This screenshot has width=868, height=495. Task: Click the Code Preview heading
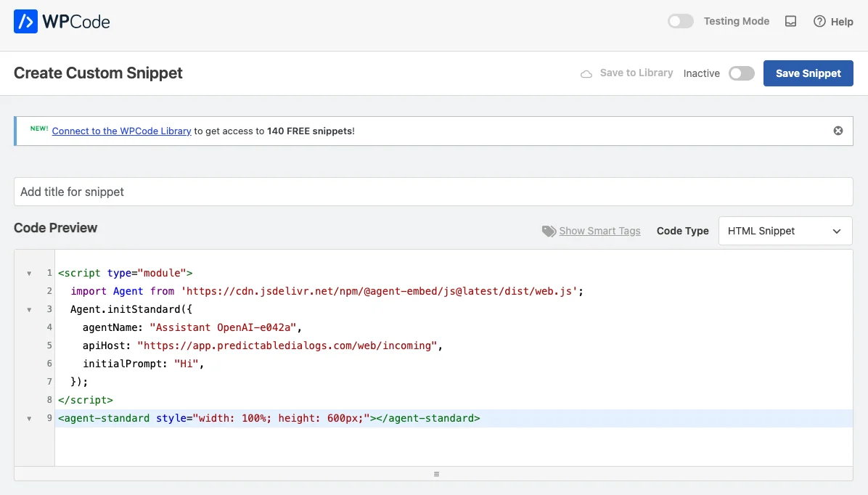[x=55, y=228]
